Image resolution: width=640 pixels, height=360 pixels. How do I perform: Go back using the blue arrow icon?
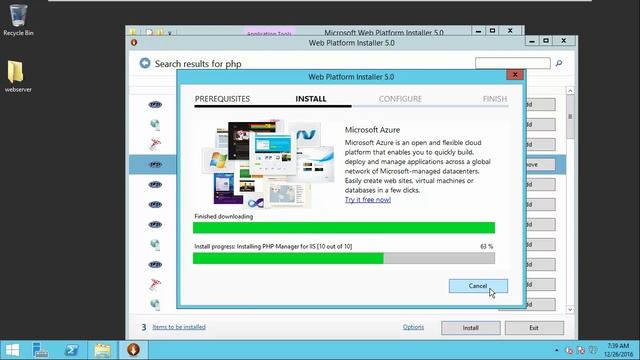tap(144, 63)
